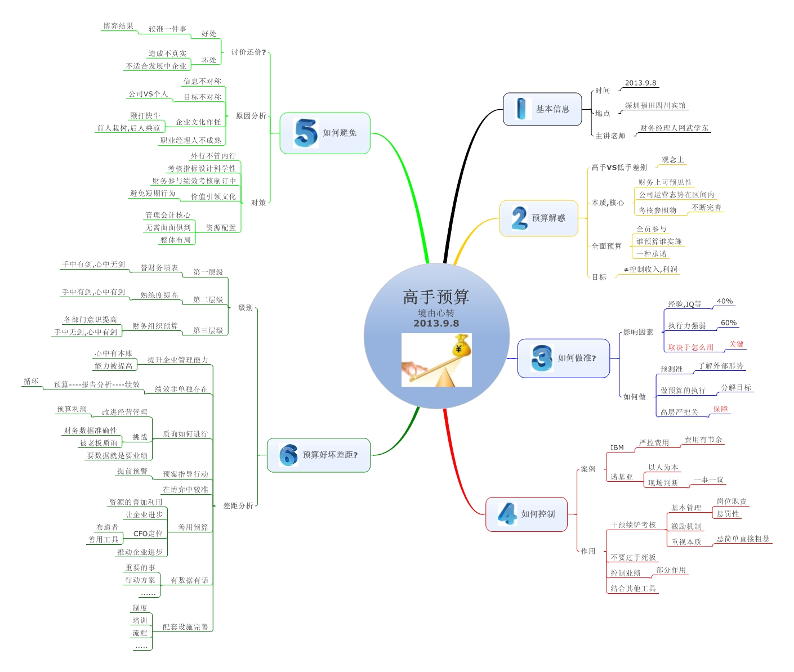This screenshot has width=794, height=672.
Task: Click the 高层严把关 leaf
Action: tap(679, 413)
